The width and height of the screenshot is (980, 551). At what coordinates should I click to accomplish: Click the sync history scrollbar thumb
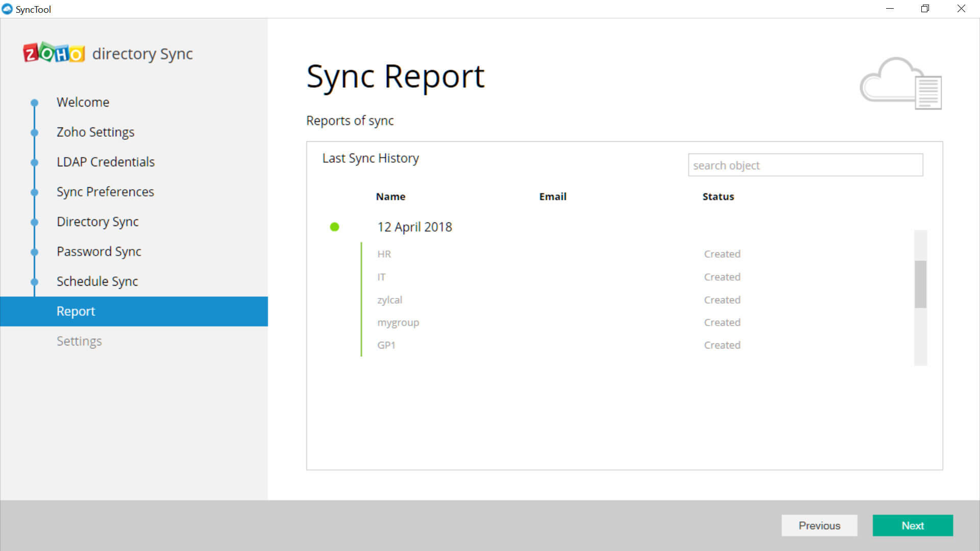[920, 284]
